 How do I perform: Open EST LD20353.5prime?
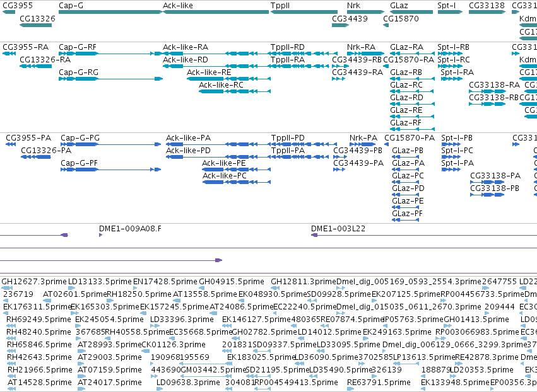pos(481,370)
